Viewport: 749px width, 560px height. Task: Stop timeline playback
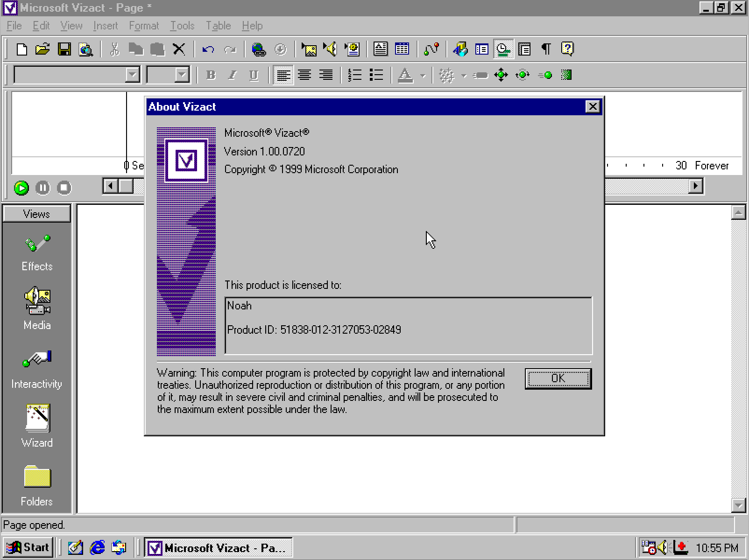click(64, 188)
